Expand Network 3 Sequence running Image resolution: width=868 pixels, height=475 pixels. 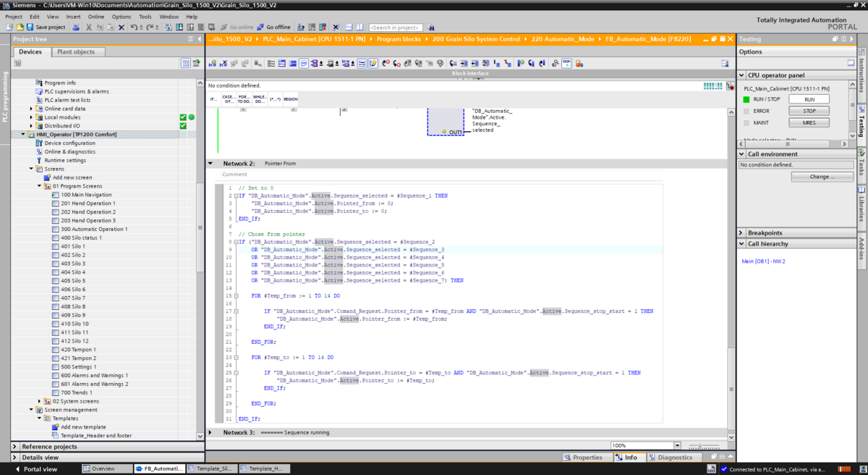click(210, 432)
